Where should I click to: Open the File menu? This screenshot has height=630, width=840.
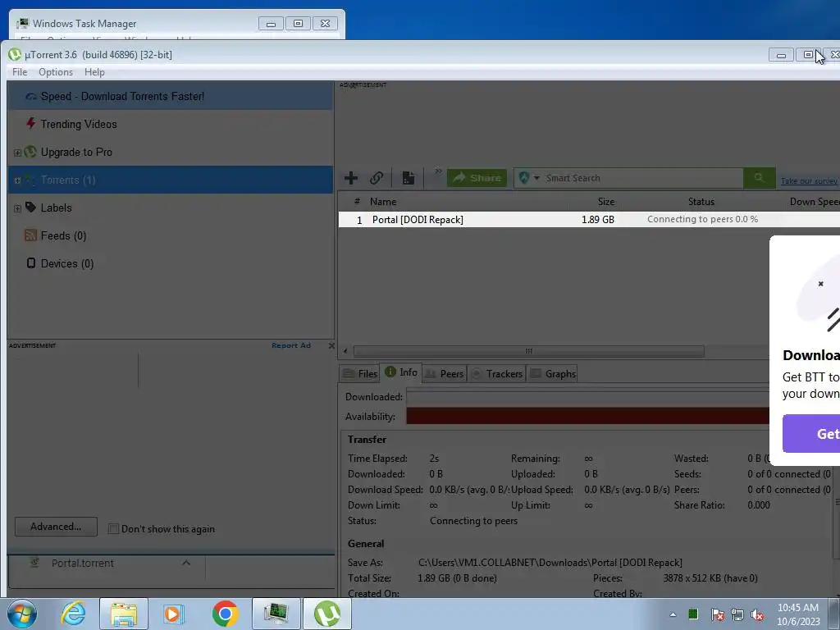click(x=20, y=72)
